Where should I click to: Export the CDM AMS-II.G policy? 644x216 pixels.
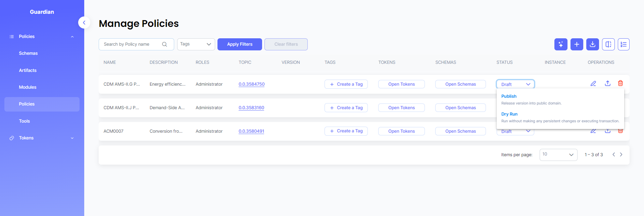click(607, 83)
